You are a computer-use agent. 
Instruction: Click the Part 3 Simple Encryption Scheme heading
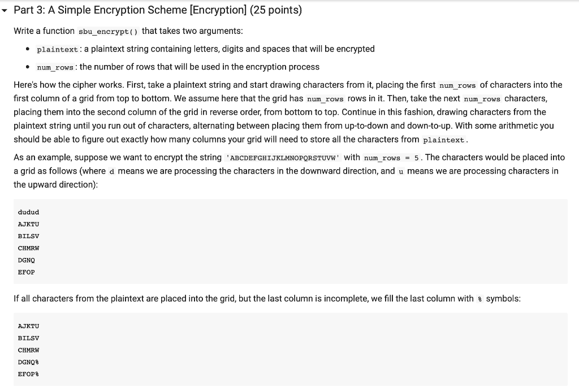tap(158, 10)
